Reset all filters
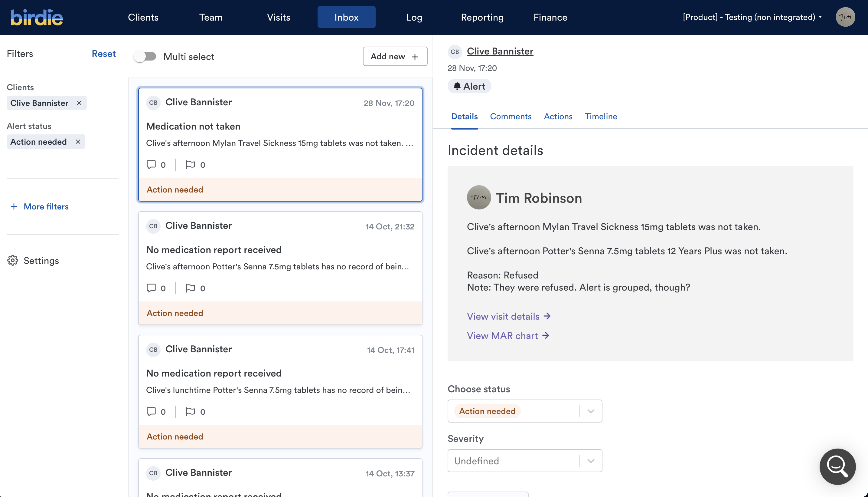The image size is (868, 497). tap(104, 54)
